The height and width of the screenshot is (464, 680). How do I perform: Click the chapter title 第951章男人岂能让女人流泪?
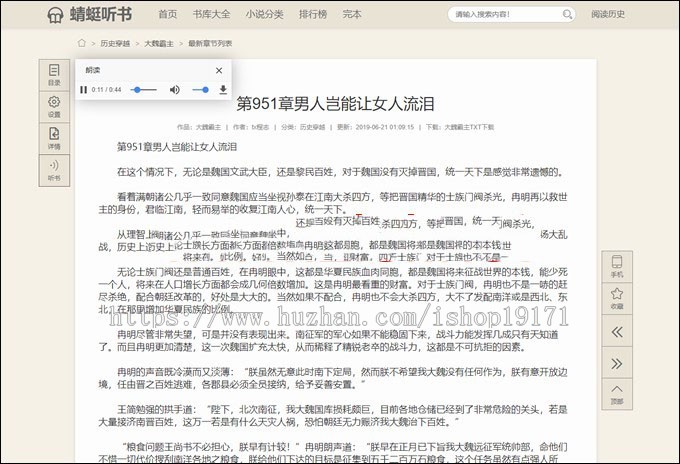[x=335, y=104]
